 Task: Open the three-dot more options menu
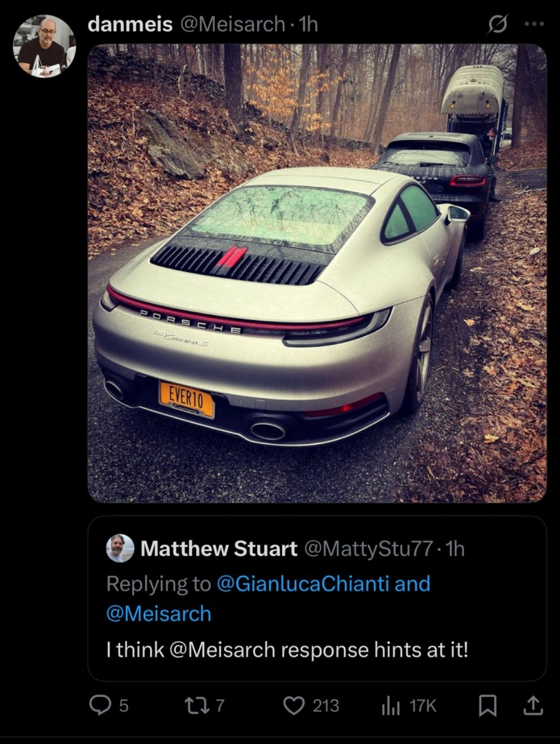click(534, 24)
